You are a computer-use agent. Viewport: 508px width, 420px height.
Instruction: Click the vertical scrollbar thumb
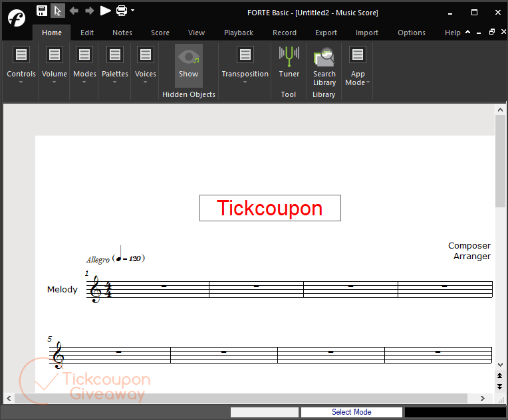500,161
